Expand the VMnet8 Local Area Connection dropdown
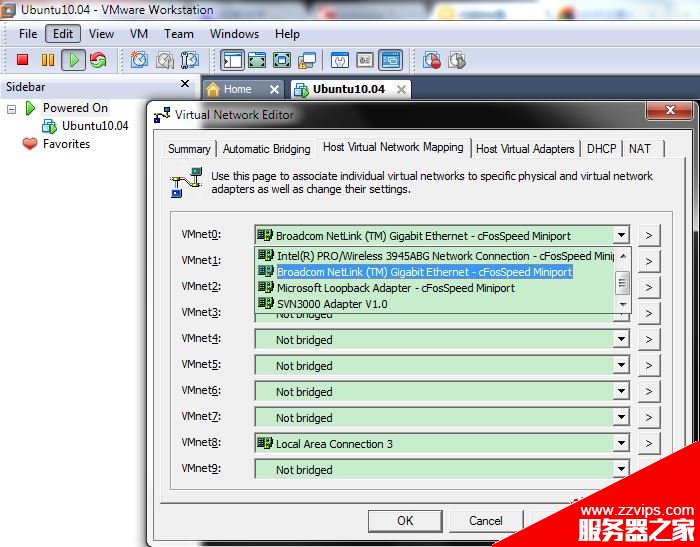 pos(621,443)
